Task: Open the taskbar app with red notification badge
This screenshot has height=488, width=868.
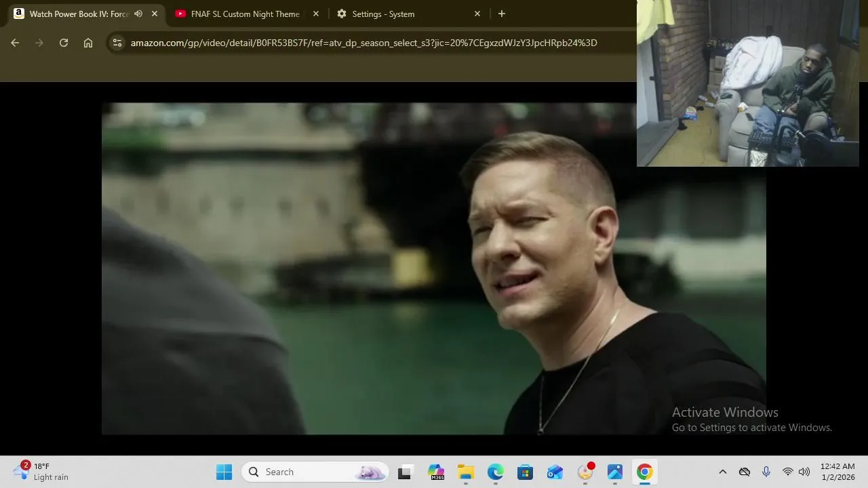Action: pos(585,472)
